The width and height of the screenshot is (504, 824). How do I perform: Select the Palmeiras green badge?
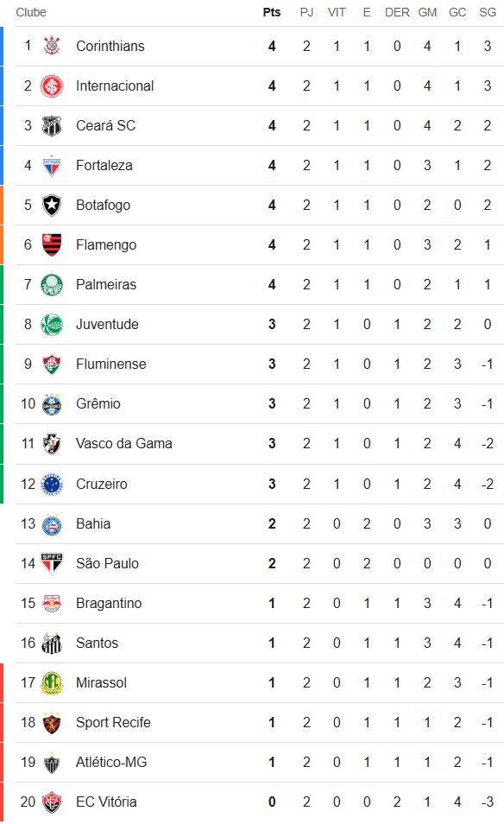point(52,285)
